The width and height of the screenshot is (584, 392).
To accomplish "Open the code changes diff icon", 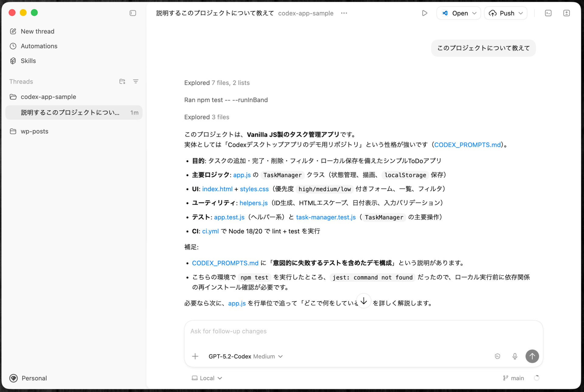I will [567, 13].
